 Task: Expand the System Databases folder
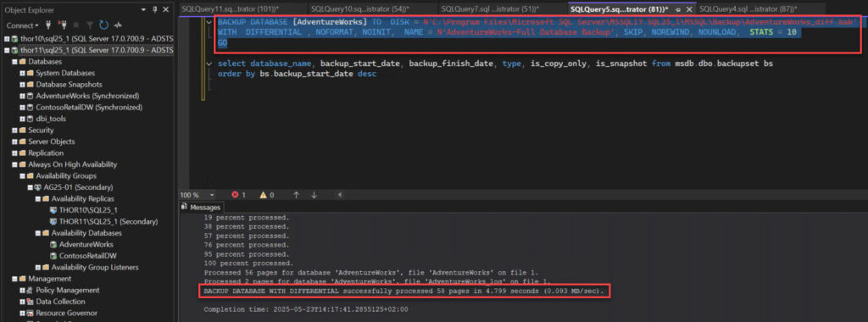click(22, 73)
